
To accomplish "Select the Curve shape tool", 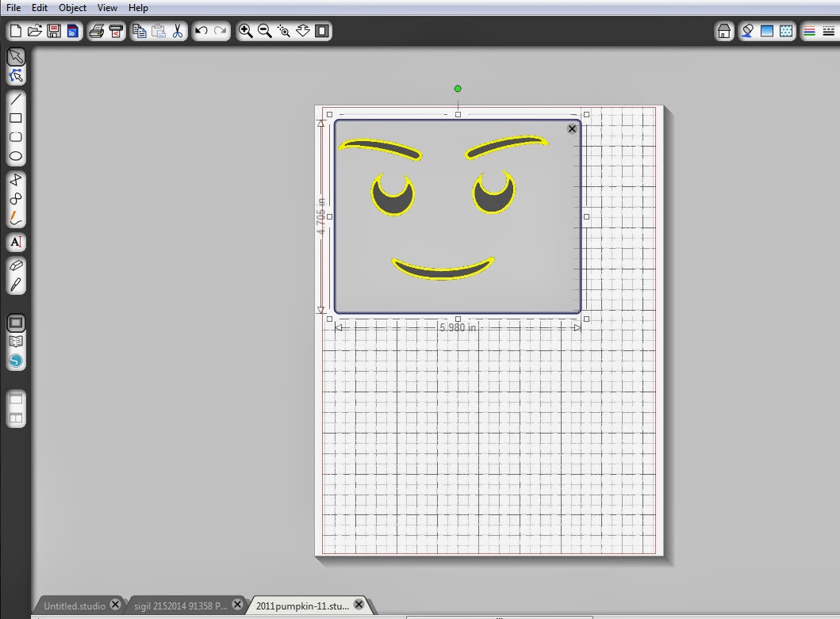I will (x=16, y=199).
